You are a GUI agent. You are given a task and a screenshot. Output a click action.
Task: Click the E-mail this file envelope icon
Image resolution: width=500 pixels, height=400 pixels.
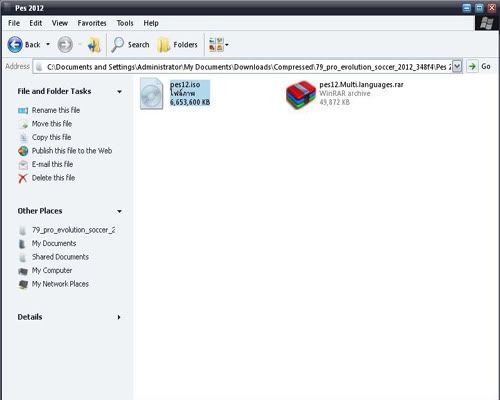[x=23, y=165]
